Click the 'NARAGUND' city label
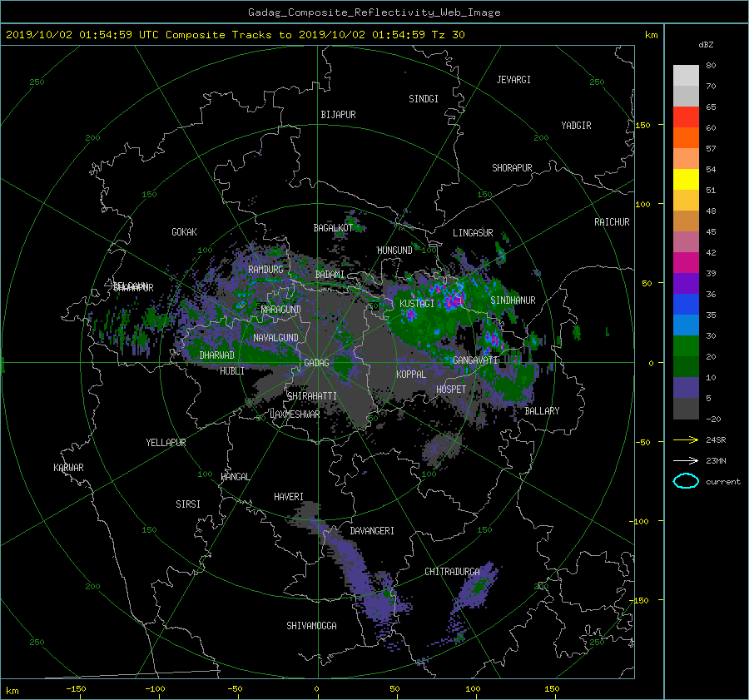Viewport: 749px width, 700px height. (x=281, y=310)
